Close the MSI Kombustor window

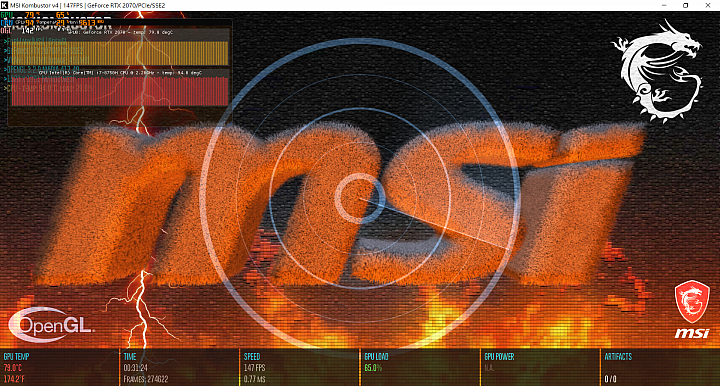coord(708,5)
